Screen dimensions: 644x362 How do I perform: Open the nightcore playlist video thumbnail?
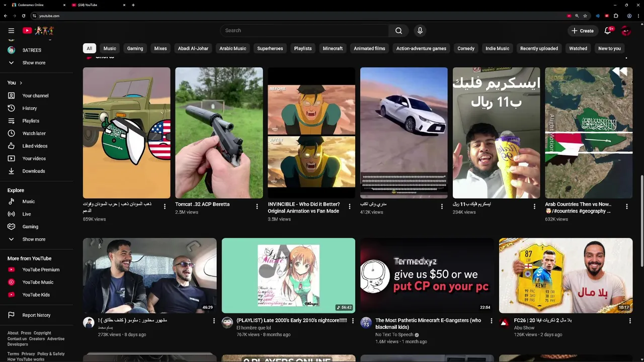point(288,276)
